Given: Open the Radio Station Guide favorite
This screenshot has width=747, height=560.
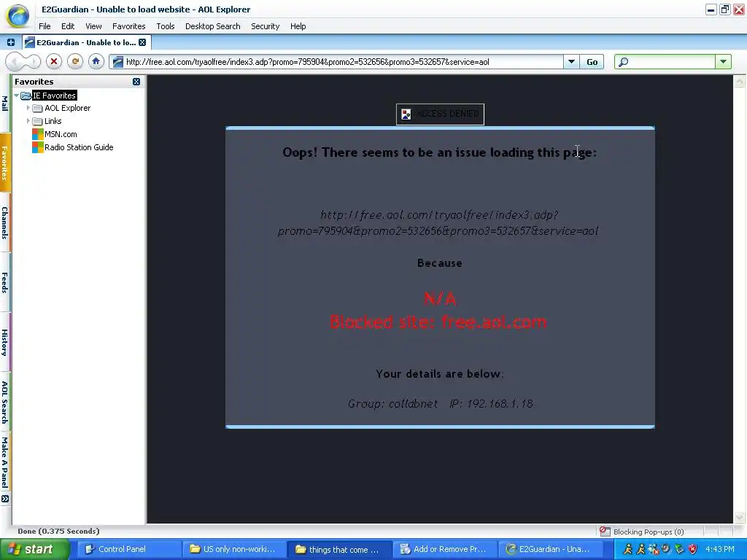Looking at the screenshot, I should (79, 147).
